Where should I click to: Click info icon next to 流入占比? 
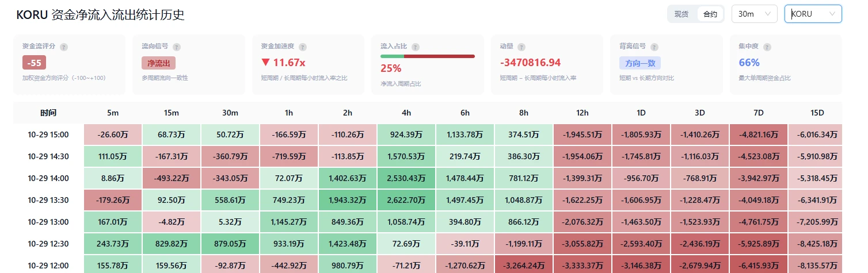point(416,47)
